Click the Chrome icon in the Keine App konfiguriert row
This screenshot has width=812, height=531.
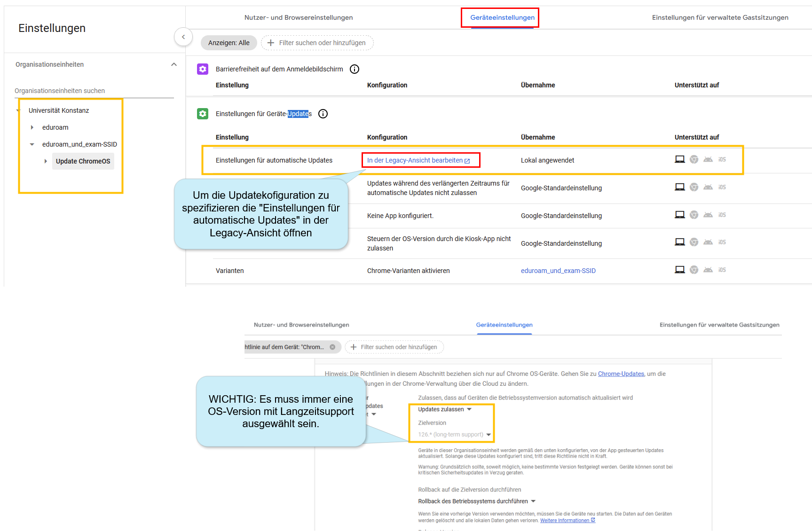click(x=694, y=215)
